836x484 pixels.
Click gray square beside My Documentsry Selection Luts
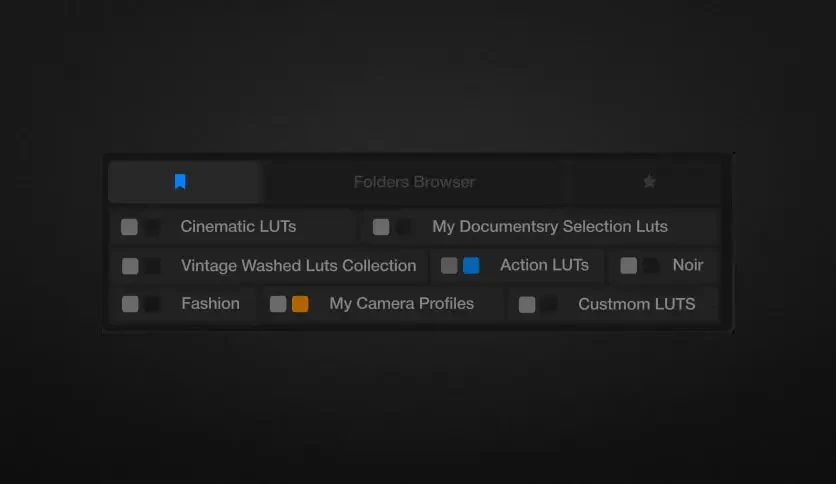[381, 227]
